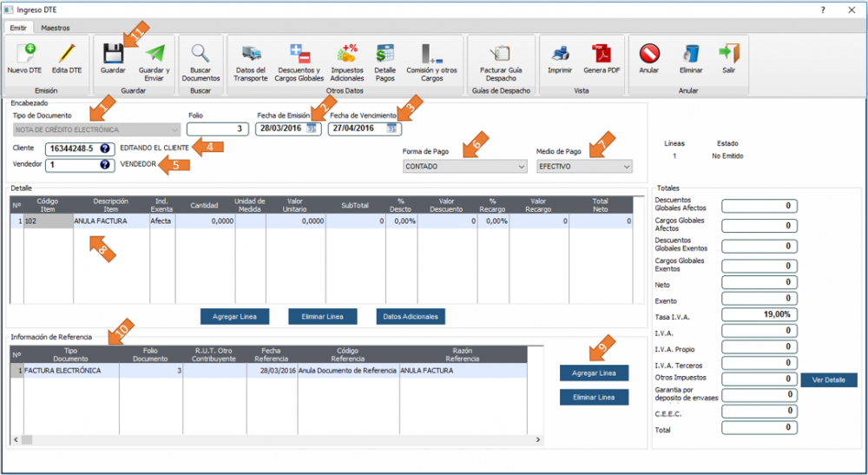Screen dimensions: 868x475
Task: Click the Nuevo DTE icon
Action: tap(24, 54)
